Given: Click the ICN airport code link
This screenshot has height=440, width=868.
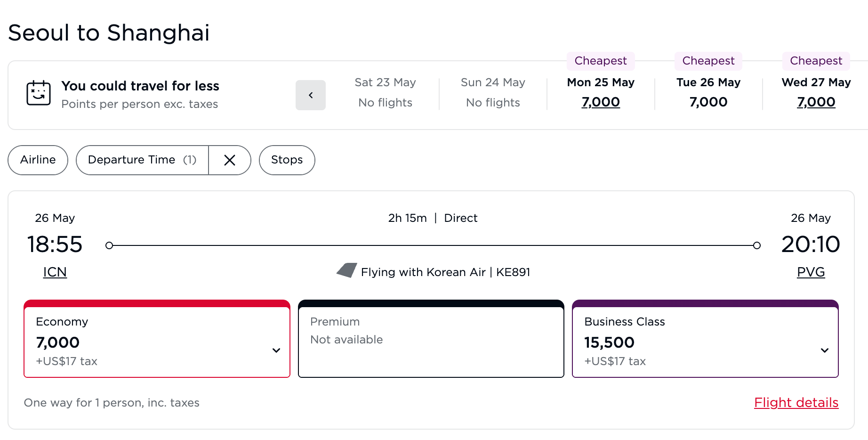Looking at the screenshot, I should pos(55,272).
